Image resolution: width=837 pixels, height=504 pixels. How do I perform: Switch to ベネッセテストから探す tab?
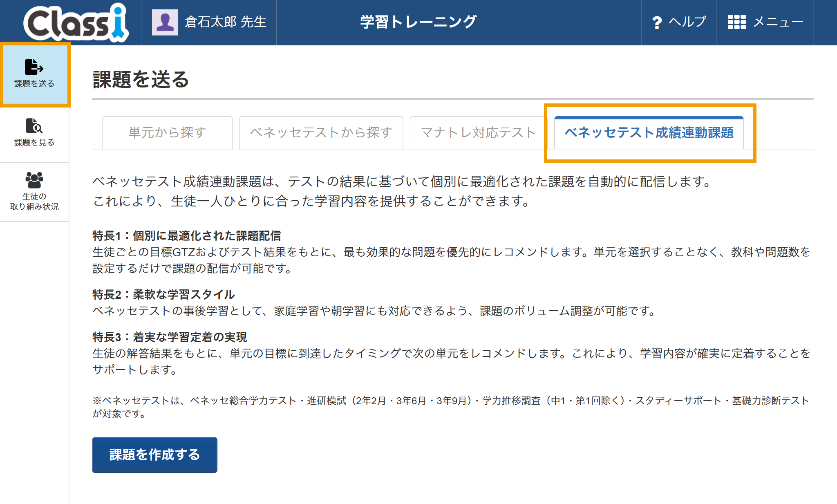pyautogui.click(x=321, y=133)
